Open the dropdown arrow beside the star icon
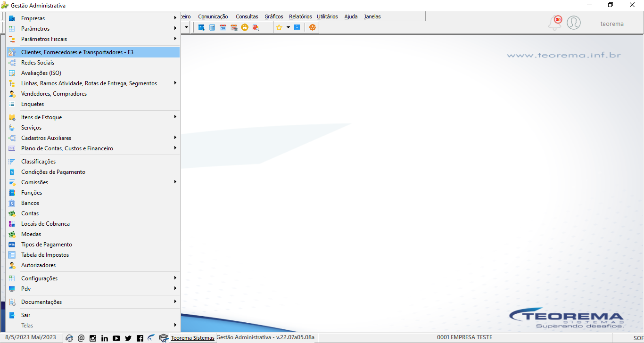This screenshot has height=343, width=644. click(288, 28)
